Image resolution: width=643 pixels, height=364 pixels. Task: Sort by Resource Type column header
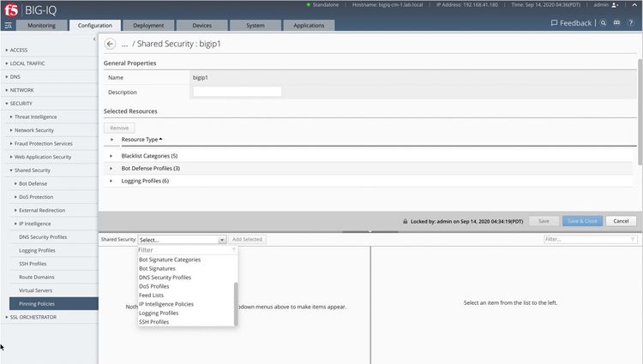[141, 140]
